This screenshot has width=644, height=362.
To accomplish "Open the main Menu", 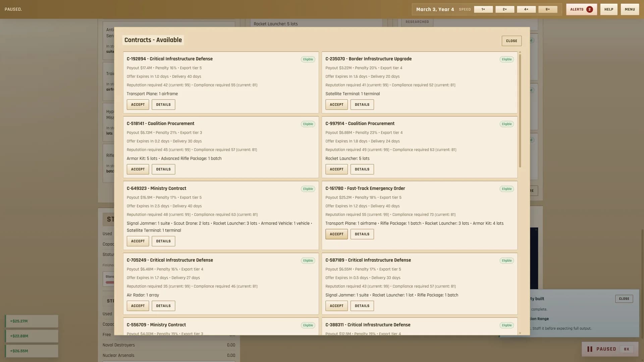I will point(630,9).
